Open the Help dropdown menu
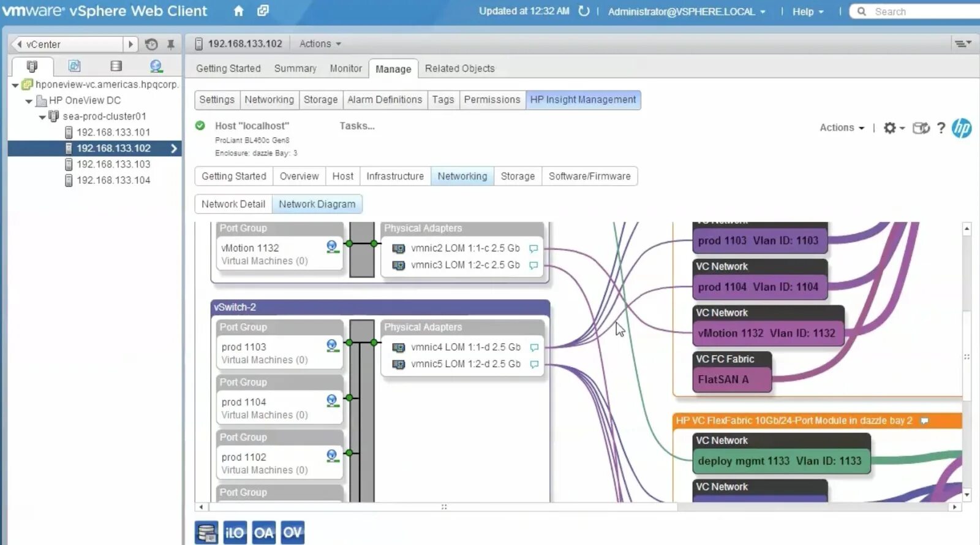 pos(808,12)
